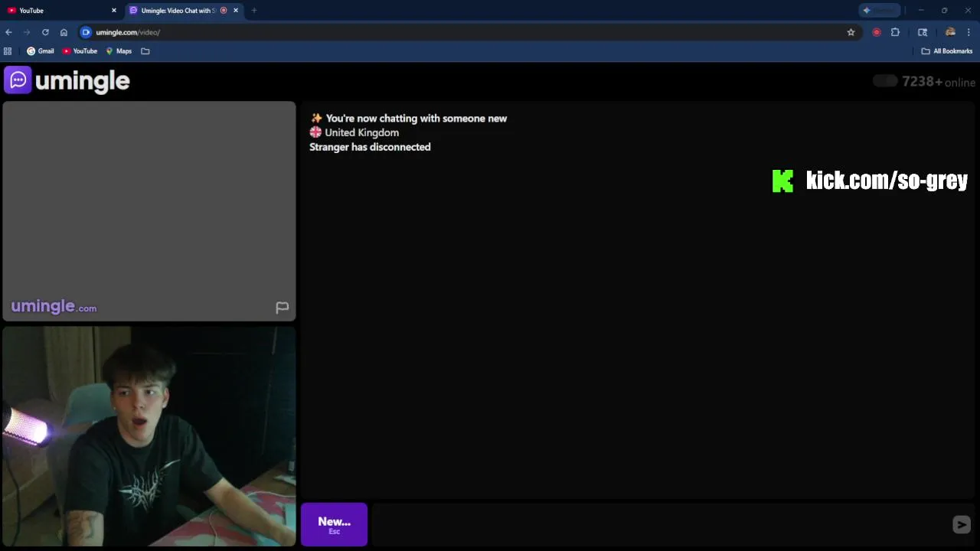
Task: Open the browser three-dot menu
Action: (x=969, y=32)
